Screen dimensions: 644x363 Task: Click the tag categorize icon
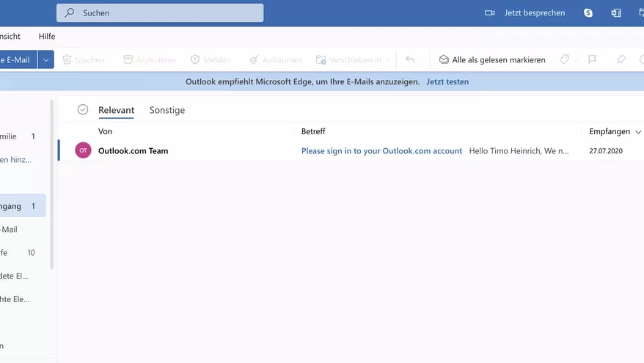tap(564, 59)
